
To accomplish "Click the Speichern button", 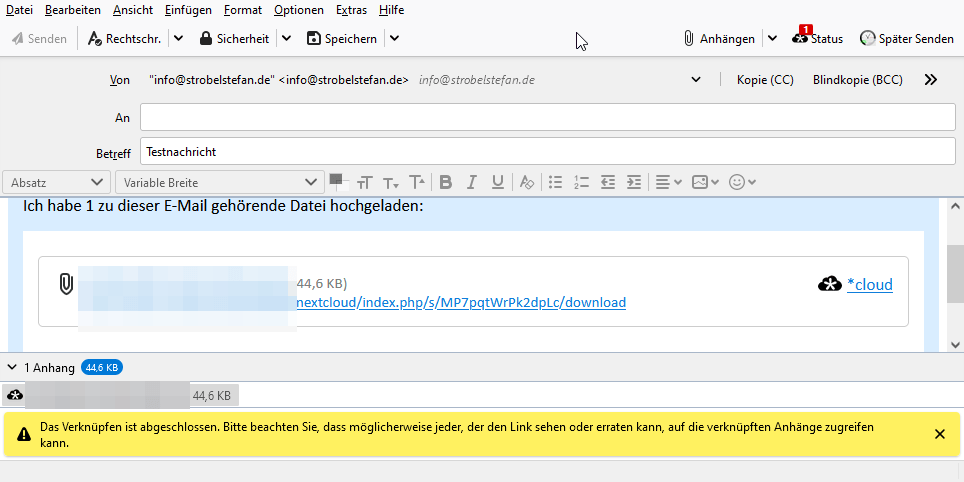I will point(342,39).
